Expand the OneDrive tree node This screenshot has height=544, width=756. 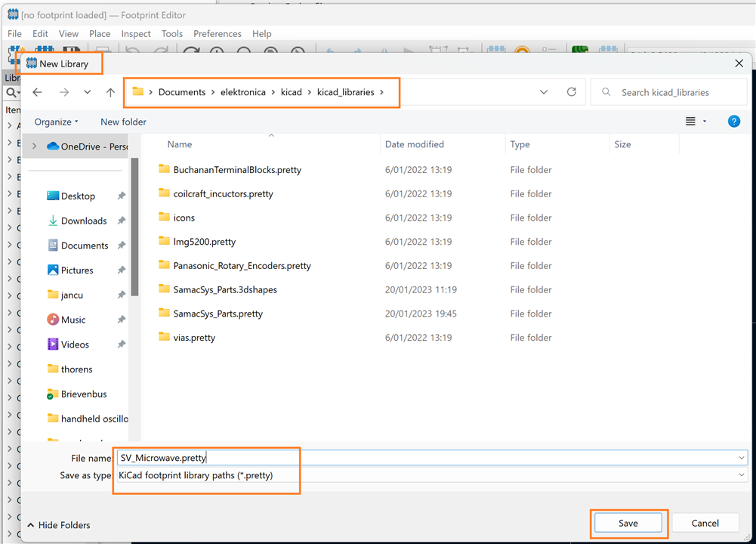point(34,146)
